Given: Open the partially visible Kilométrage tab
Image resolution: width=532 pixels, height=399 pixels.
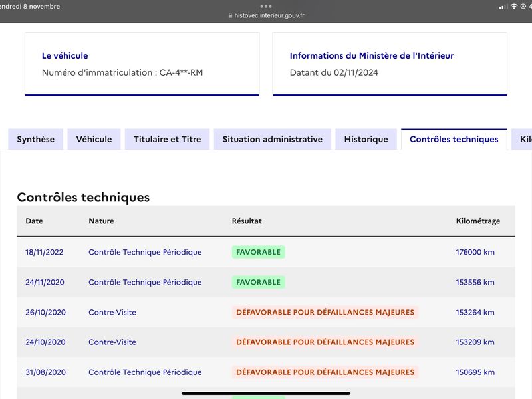Looking at the screenshot, I should click(x=523, y=140).
